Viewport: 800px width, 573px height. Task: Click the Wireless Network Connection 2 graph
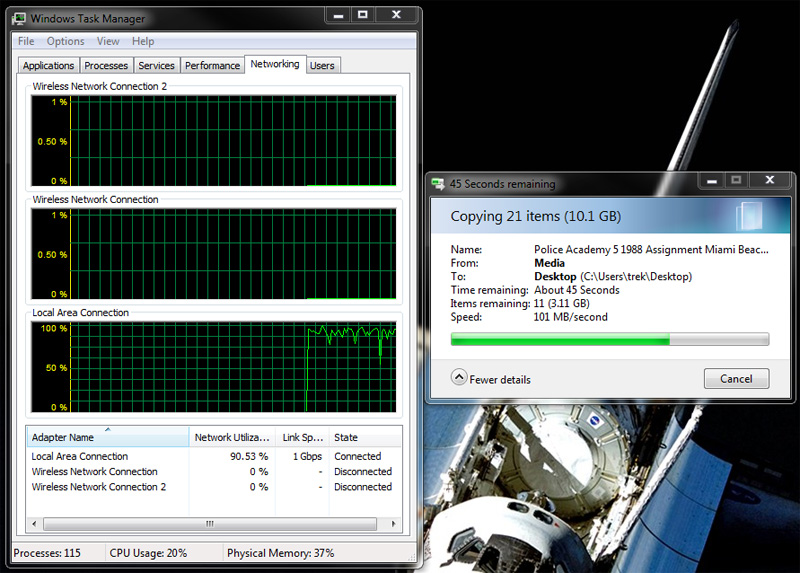click(x=213, y=141)
